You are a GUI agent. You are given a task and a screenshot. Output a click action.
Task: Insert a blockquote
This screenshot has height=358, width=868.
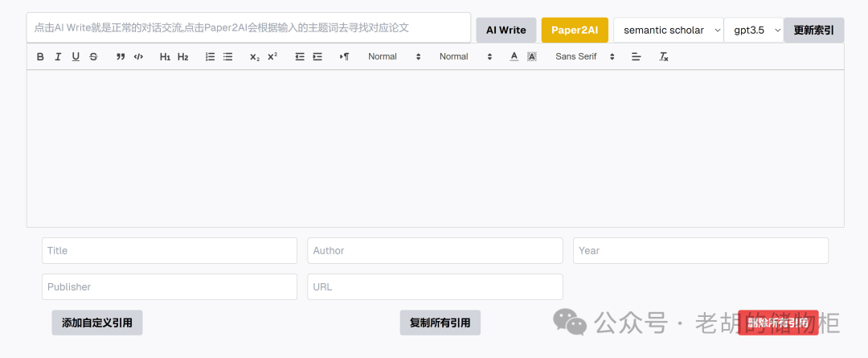point(121,56)
